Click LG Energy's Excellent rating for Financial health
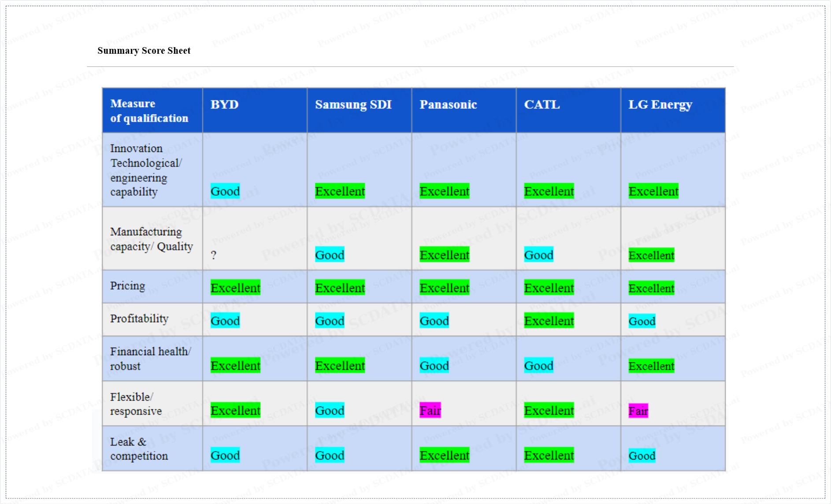The image size is (831, 504). coord(651,366)
